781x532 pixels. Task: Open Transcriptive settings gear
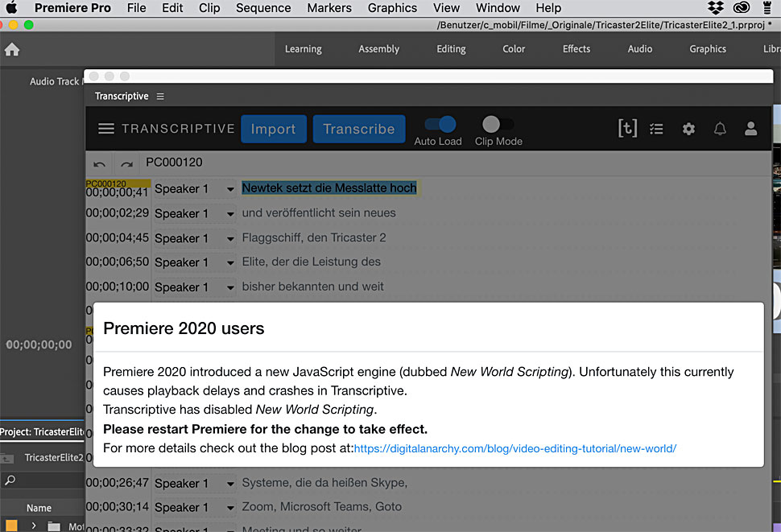688,129
